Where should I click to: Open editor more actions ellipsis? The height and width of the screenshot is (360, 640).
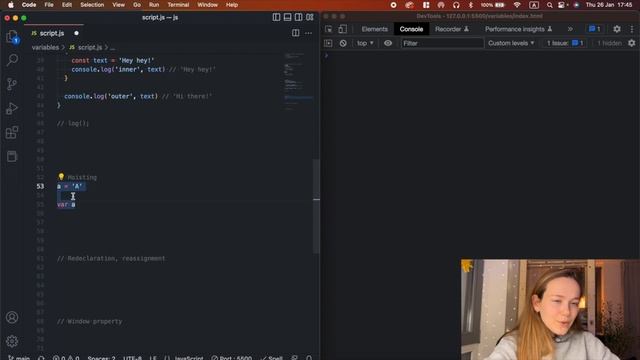pyautogui.click(x=309, y=33)
